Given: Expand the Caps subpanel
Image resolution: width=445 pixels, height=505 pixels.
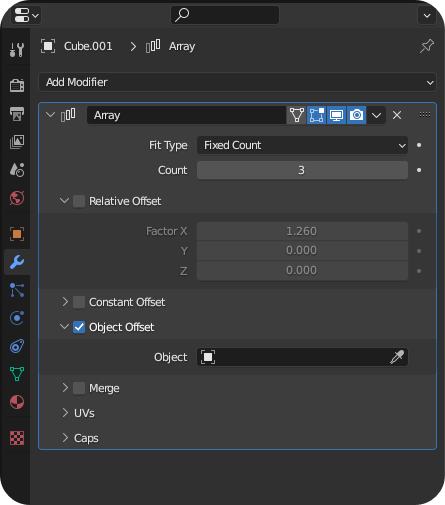Looking at the screenshot, I should click(65, 438).
